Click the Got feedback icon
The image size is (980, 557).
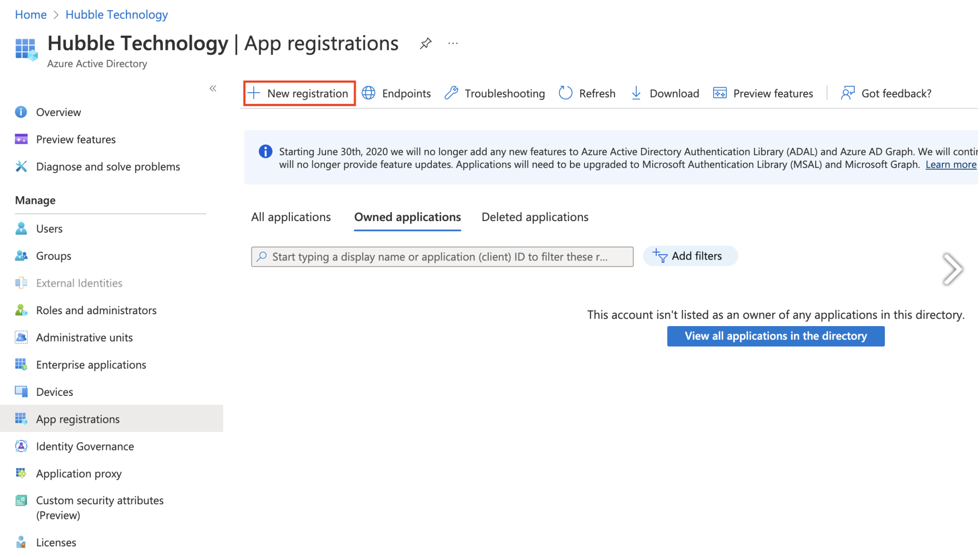(x=847, y=93)
